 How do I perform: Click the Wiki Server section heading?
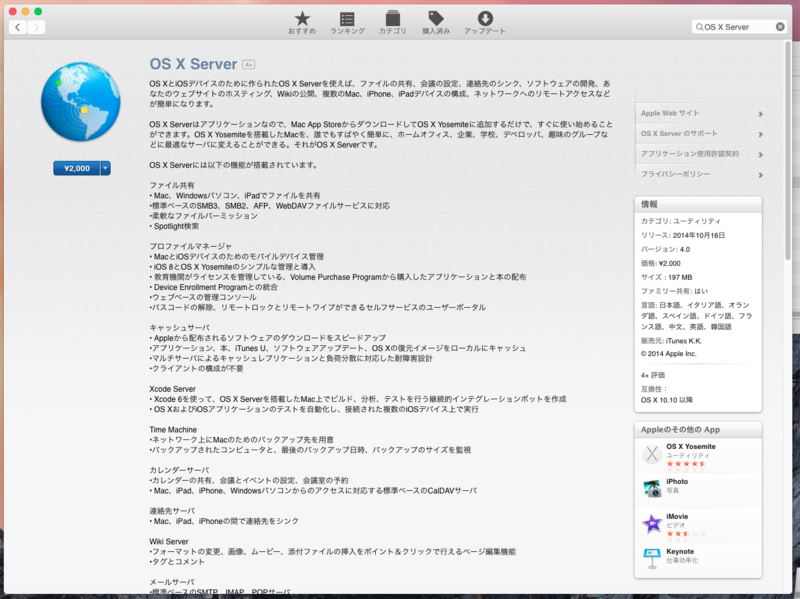click(x=169, y=541)
